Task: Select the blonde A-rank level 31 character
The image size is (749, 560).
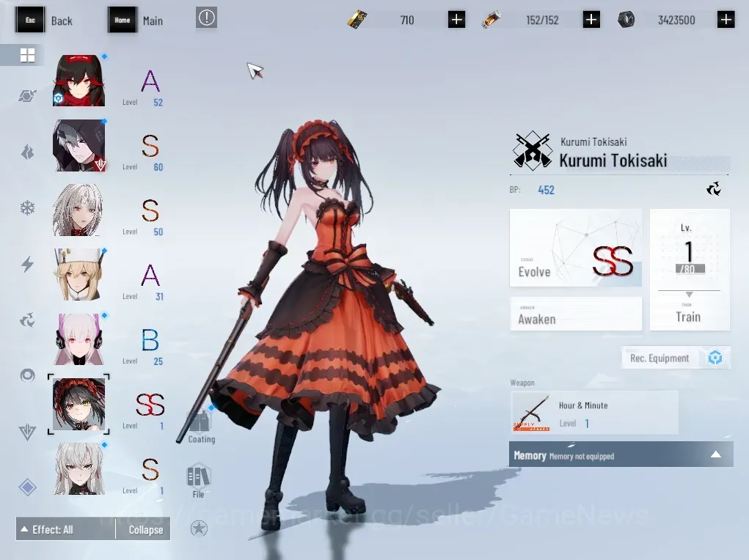Action: [x=78, y=275]
